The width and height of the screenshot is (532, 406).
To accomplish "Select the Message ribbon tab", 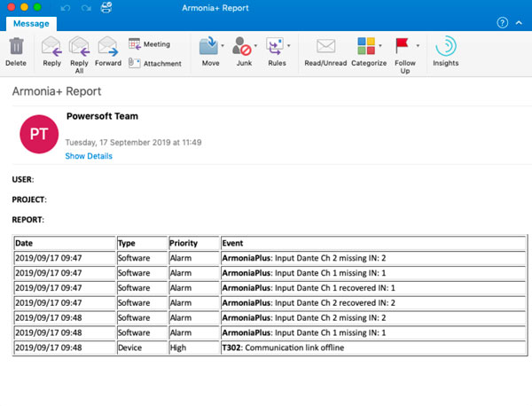I will 31,23.
